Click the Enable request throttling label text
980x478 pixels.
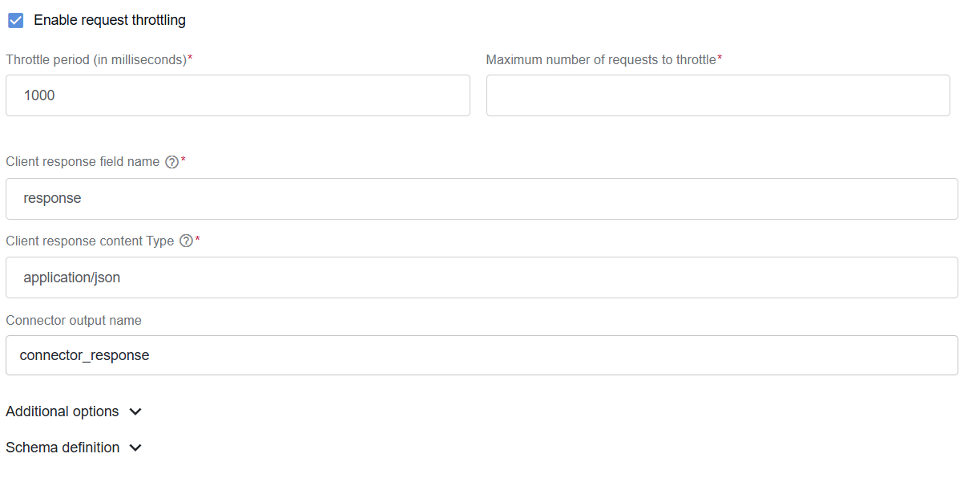point(110,20)
